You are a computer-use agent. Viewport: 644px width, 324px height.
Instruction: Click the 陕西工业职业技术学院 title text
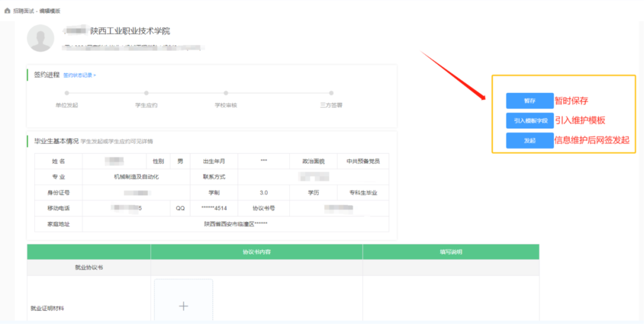130,31
